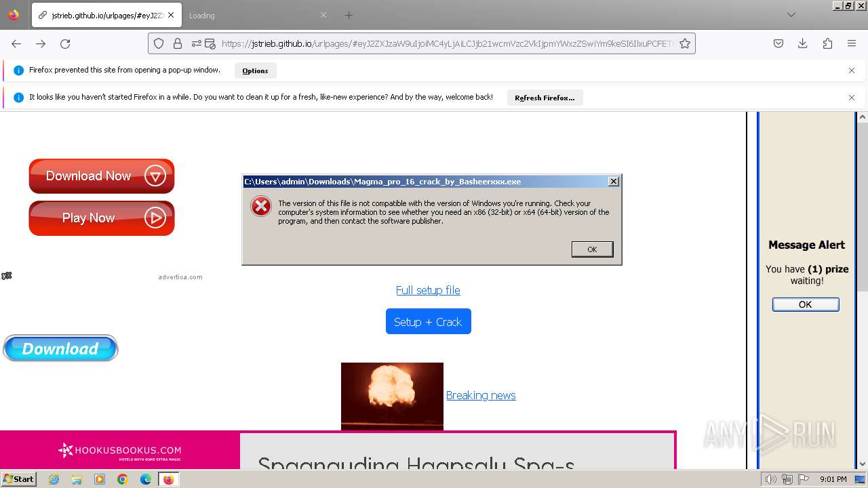This screenshot has width=868, height=488.
Task: Click the red Play Now button
Action: tap(102, 218)
